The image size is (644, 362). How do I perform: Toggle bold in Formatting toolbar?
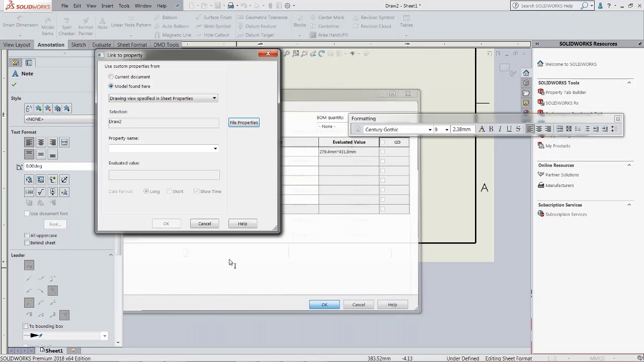491,129
